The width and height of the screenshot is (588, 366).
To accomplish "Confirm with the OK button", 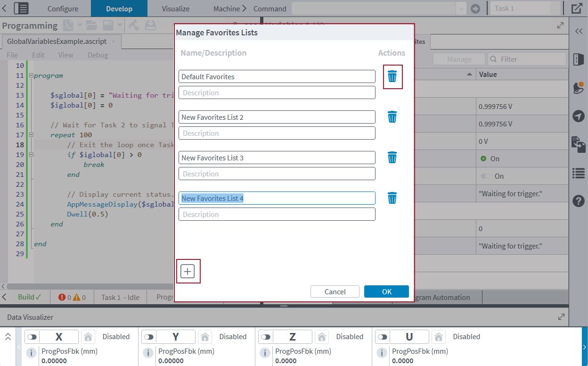I will [386, 291].
